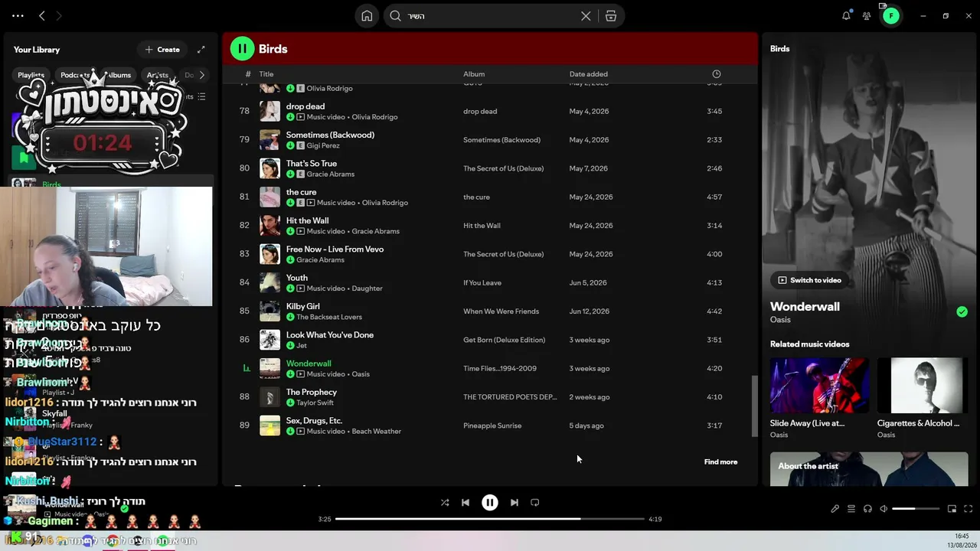The image size is (980, 551).
Task: Toggle the green check on Hit the Wall
Action: (x=290, y=231)
